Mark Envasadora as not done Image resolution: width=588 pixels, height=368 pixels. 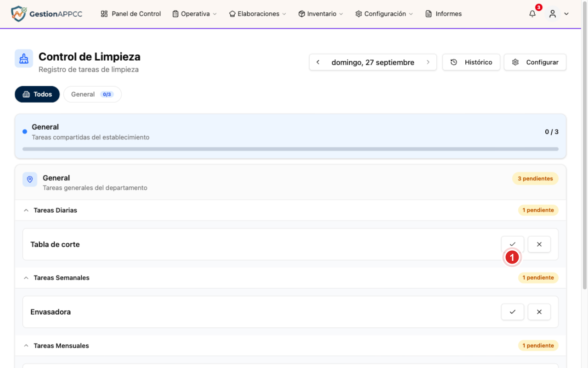(x=539, y=312)
